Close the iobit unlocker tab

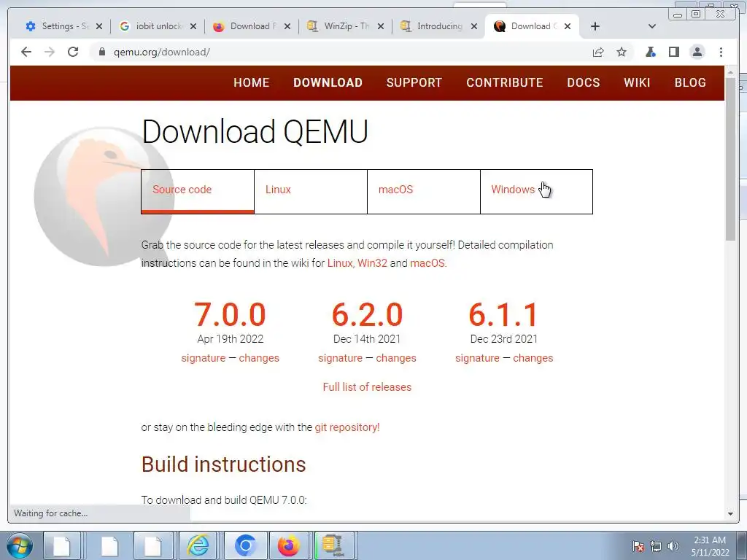pyautogui.click(x=193, y=26)
